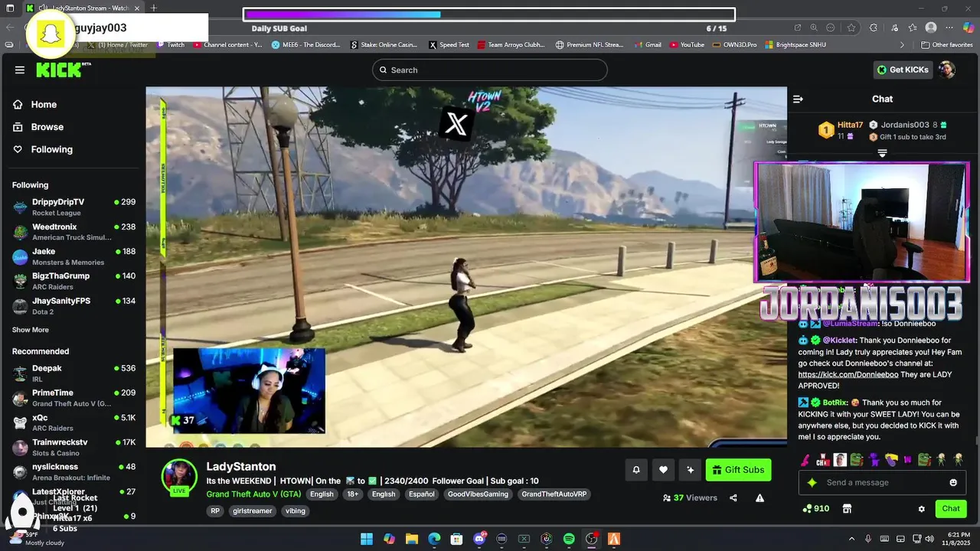Open Spotify from taskbar

[569, 539]
